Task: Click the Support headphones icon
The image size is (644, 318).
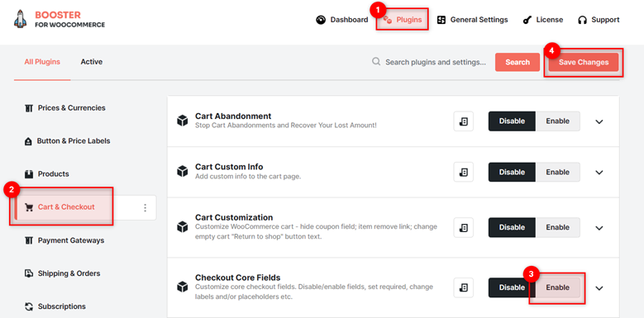Action: pos(582,20)
